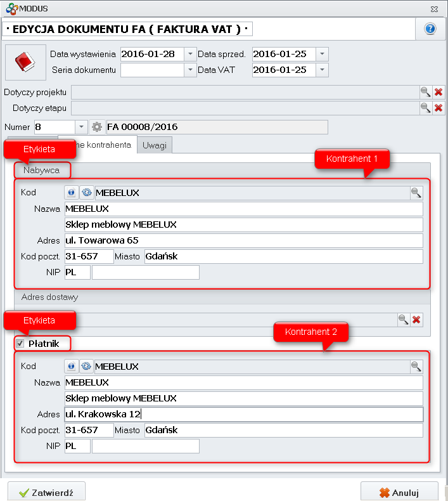
Task: Search contractor in Nabywca Kod magnifier
Action: 416,192
